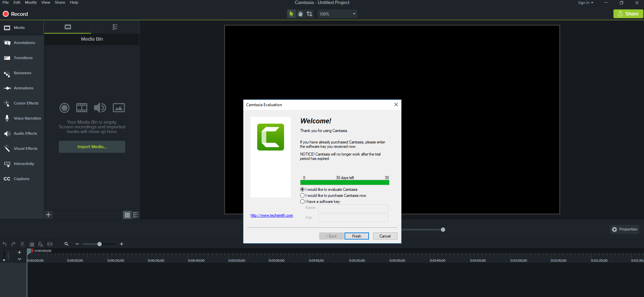
Task: Click the add media plus button
Action: tap(48, 215)
